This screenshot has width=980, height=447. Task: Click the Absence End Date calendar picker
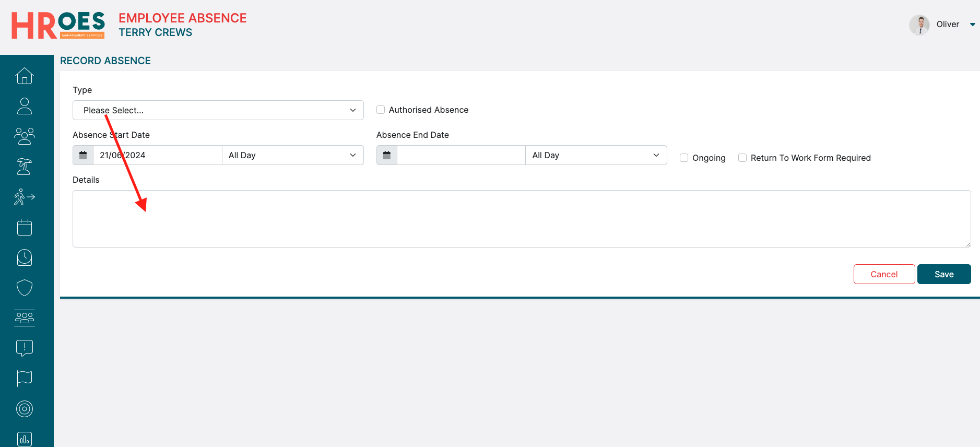pyautogui.click(x=387, y=155)
